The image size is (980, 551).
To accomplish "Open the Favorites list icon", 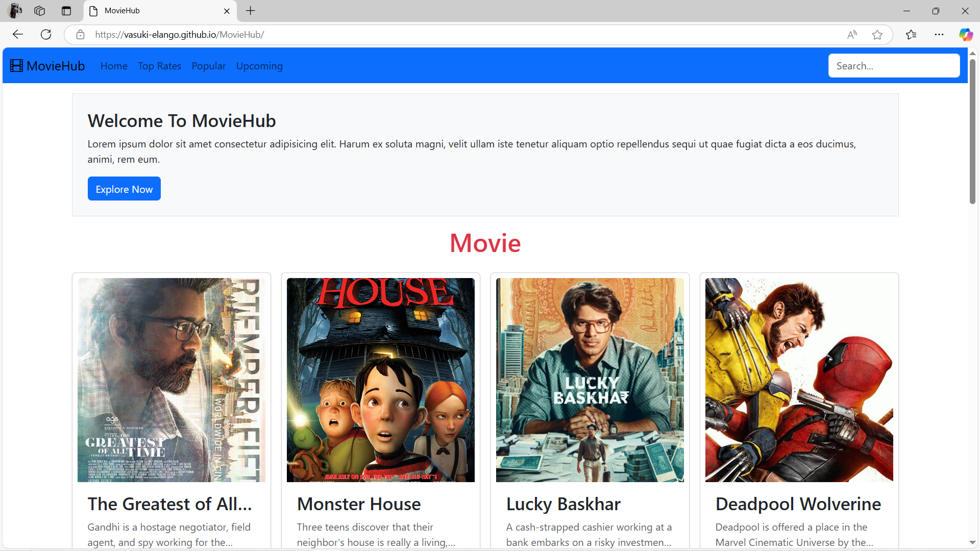I will point(911,35).
